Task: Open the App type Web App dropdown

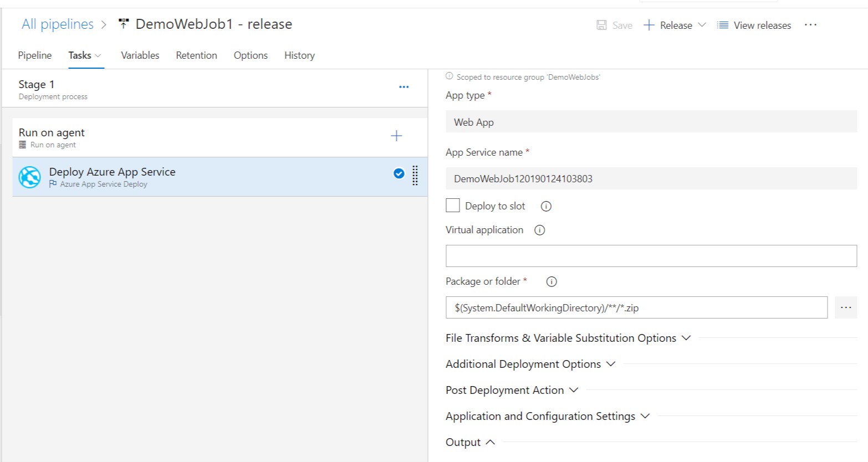Action: pos(651,122)
